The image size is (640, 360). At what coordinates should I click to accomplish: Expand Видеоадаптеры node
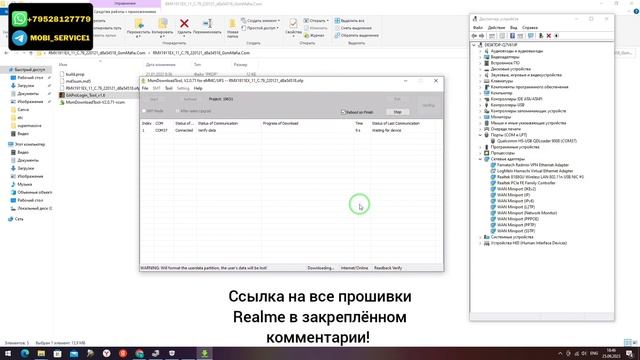point(480,57)
